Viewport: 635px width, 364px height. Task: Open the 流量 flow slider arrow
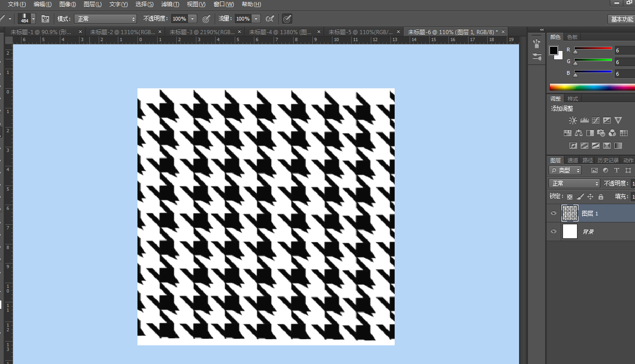click(256, 19)
